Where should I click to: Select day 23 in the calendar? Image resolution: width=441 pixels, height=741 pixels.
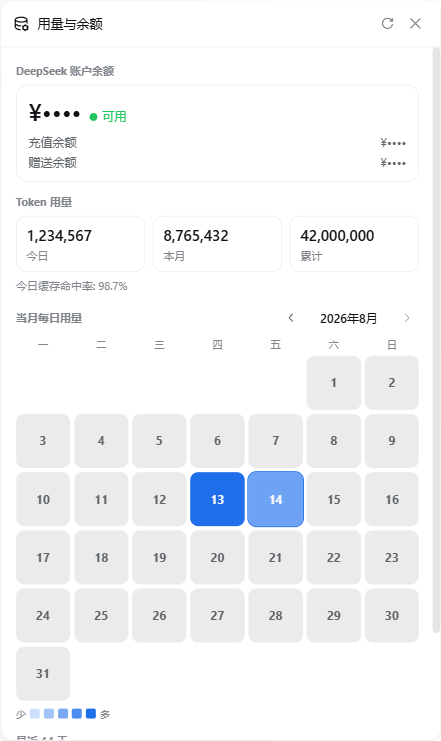coord(392,557)
